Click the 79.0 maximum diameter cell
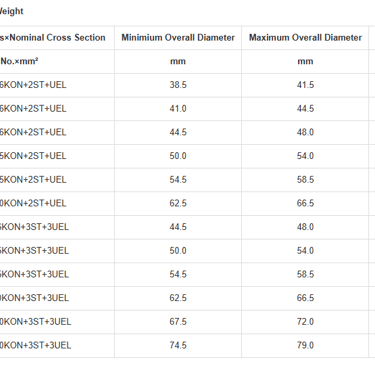This screenshot has height=366, width=375. click(x=305, y=345)
